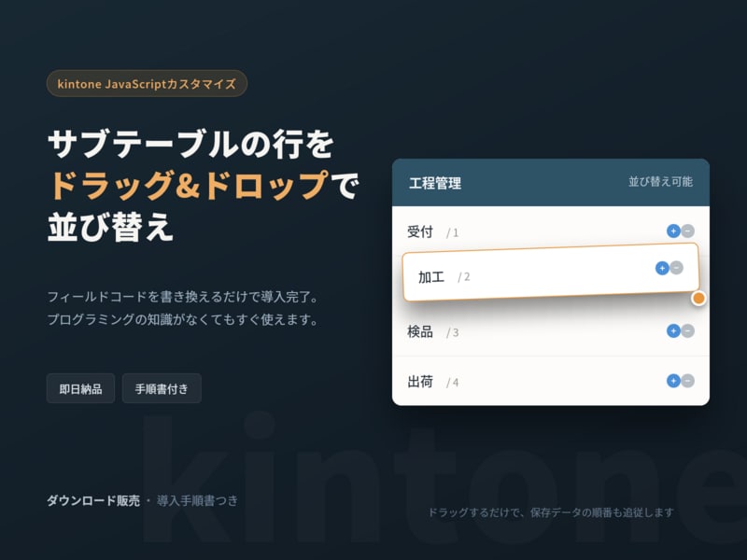Click the / 3 row number
This screenshot has height=560, width=747.
(452, 332)
